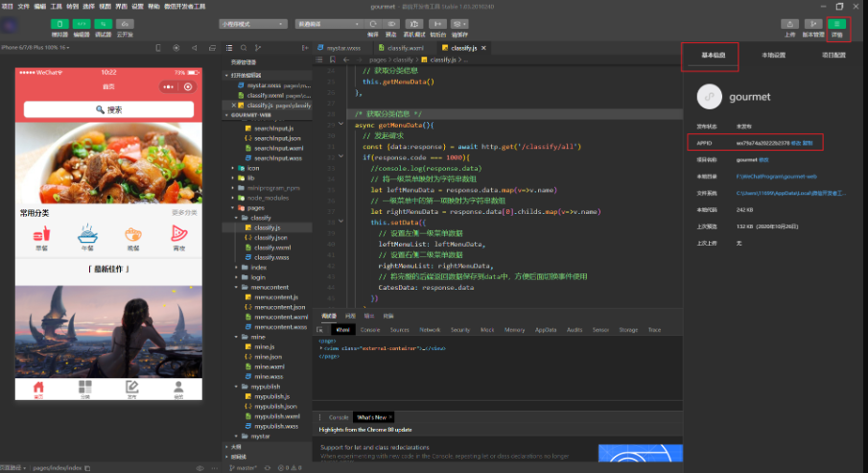
Task: Click the cloud development icon
Action: pos(126,23)
